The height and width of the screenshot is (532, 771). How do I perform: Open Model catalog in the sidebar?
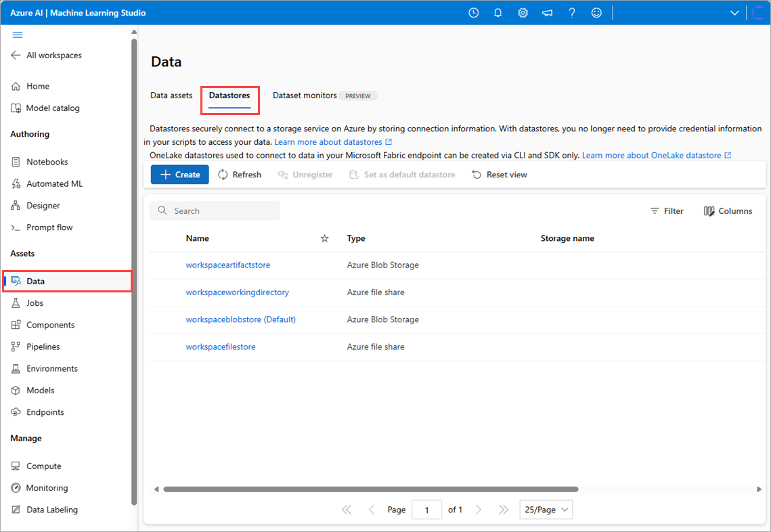pyautogui.click(x=45, y=108)
